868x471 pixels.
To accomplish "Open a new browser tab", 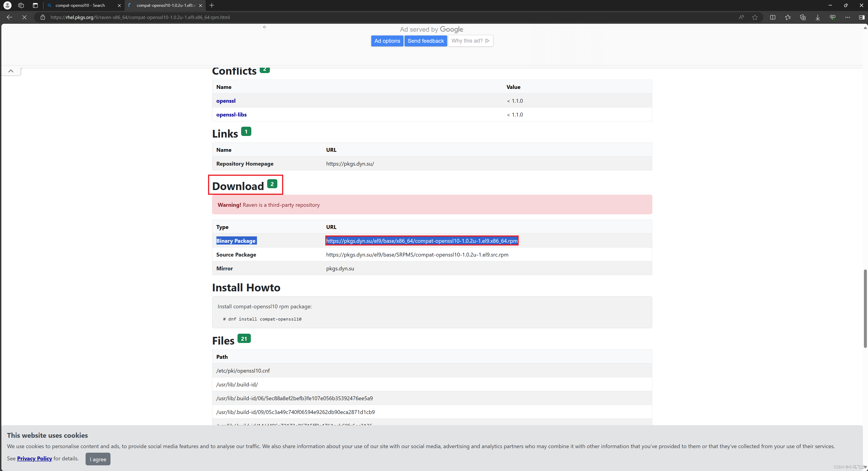I will click(212, 5).
